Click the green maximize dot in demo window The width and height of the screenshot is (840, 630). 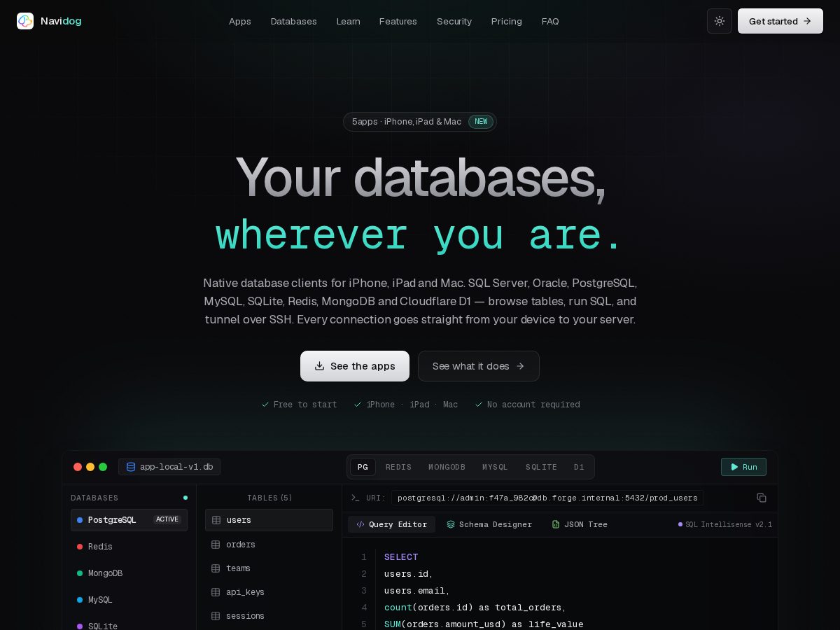pyautogui.click(x=103, y=467)
